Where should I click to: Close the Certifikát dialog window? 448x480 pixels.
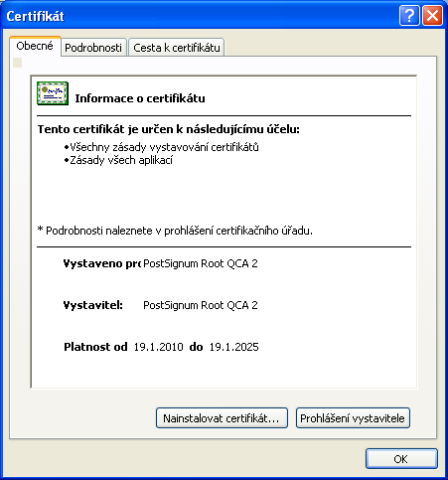tap(432, 16)
